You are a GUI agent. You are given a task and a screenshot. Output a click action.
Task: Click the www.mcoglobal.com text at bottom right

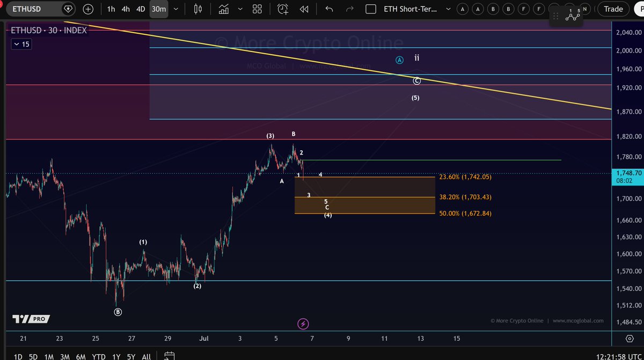coord(578,321)
